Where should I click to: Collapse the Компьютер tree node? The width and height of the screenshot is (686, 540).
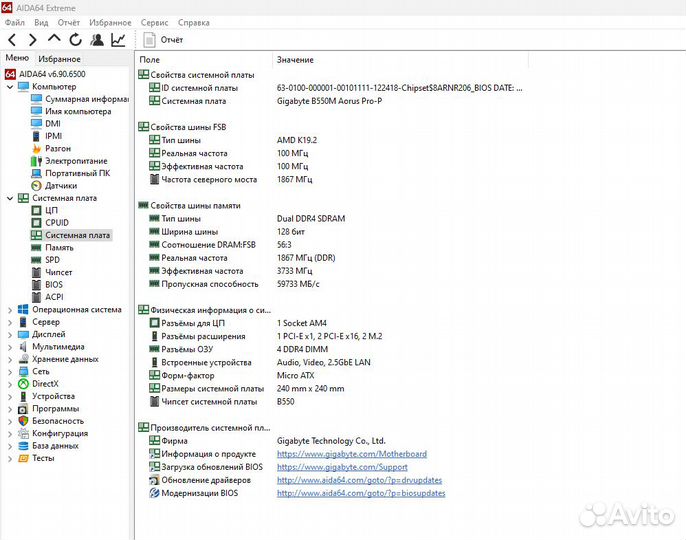pyautogui.click(x=10, y=87)
